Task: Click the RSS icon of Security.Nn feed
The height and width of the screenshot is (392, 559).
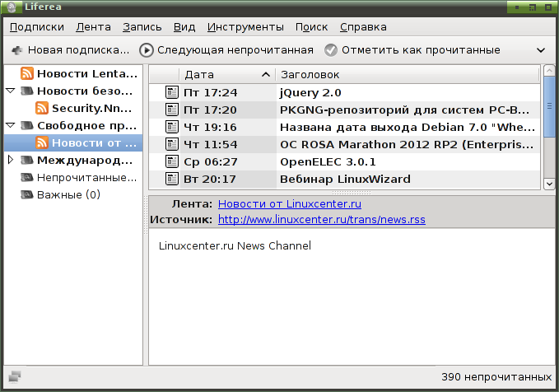Action: 42,108
